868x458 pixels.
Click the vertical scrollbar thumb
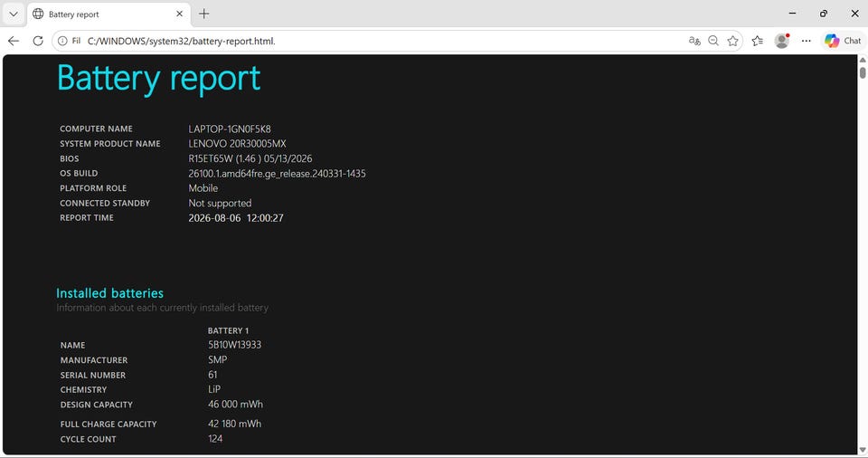(x=863, y=72)
